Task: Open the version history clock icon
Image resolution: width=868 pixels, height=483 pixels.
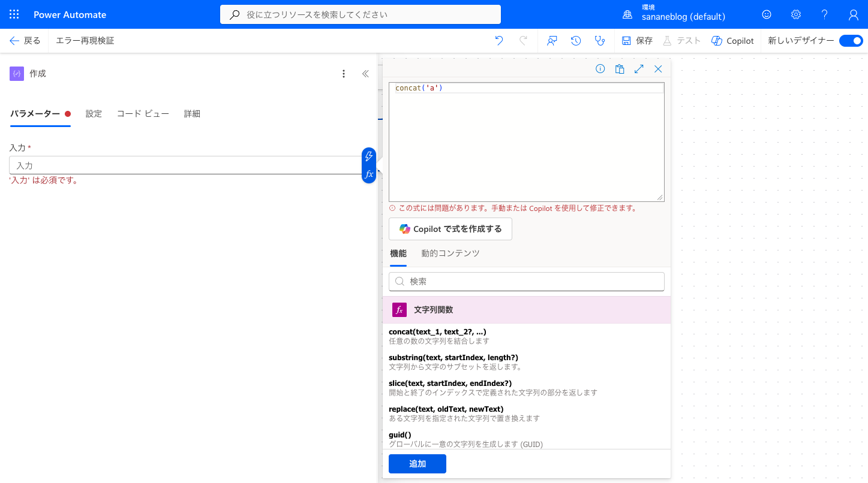Action: (x=575, y=41)
